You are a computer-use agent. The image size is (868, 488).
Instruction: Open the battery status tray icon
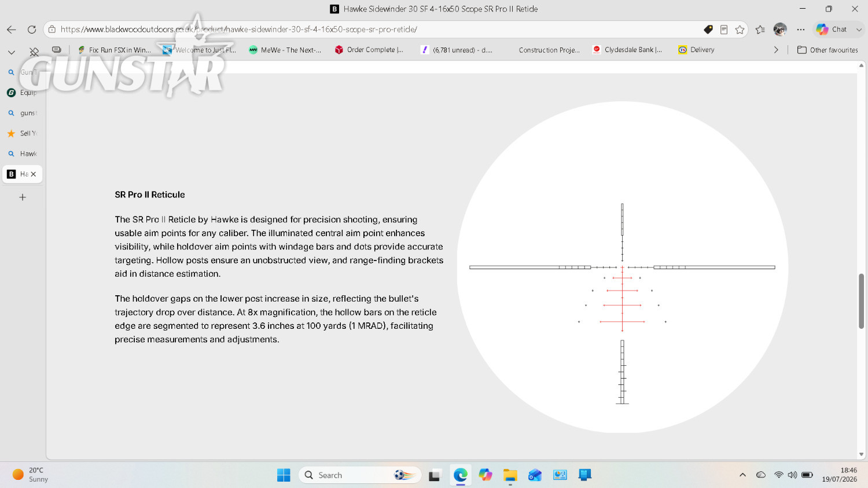(807, 475)
